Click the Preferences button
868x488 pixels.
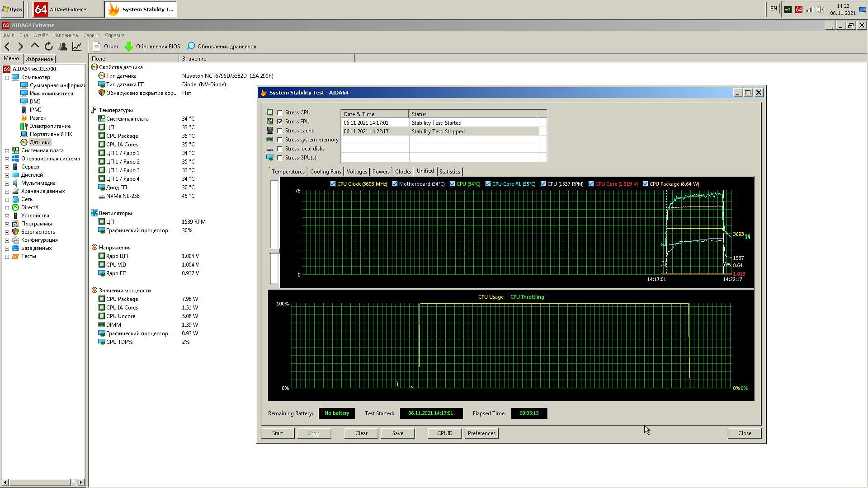coord(481,433)
